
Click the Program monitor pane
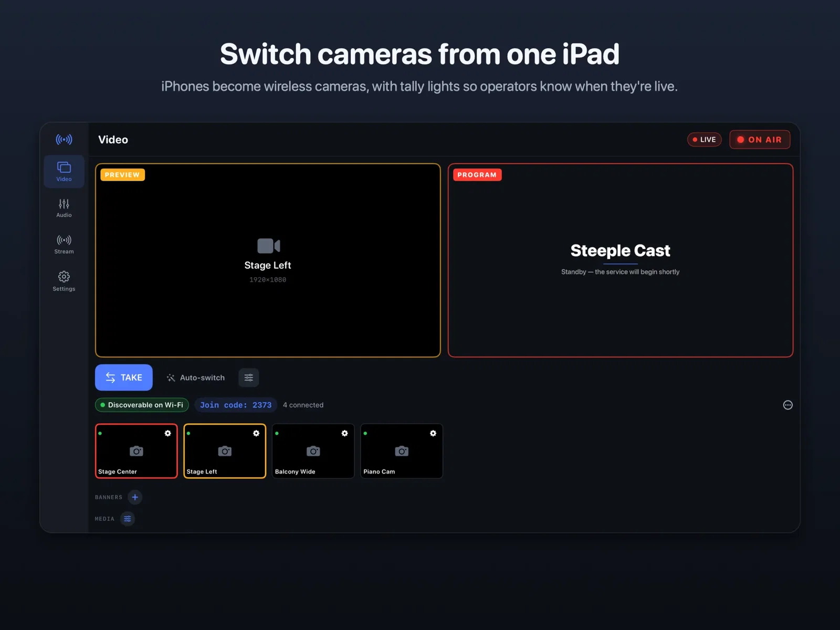point(621,260)
